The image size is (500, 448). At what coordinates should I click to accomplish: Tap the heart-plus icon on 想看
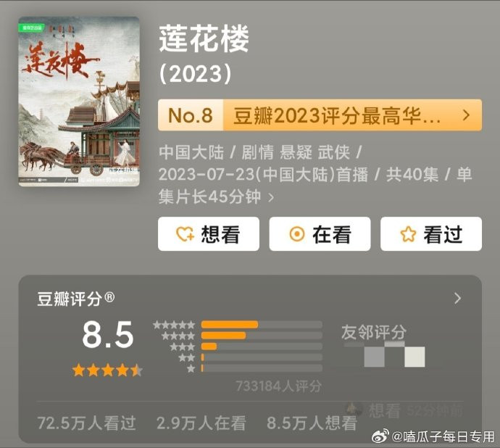click(185, 234)
